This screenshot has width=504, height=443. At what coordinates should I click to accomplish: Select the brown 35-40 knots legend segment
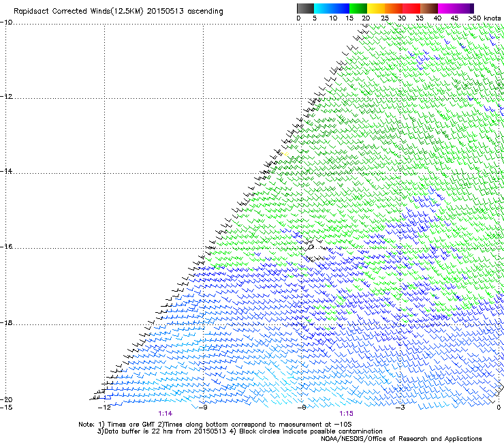pyautogui.click(x=429, y=8)
